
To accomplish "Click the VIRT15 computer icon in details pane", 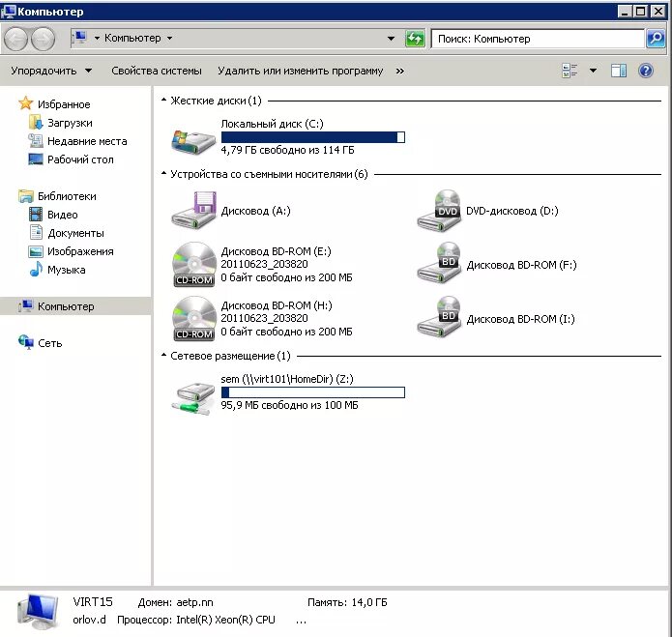I will coord(38,612).
